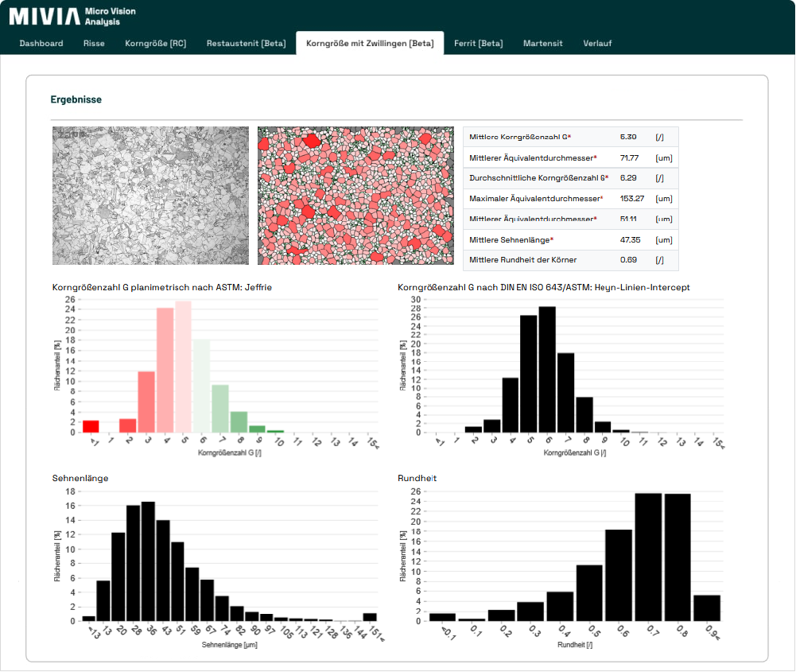Click the 0.7 bar in the Rundheit chart
The height and width of the screenshot is (672, 796).
pyautogui.click(x=648, y=557)
